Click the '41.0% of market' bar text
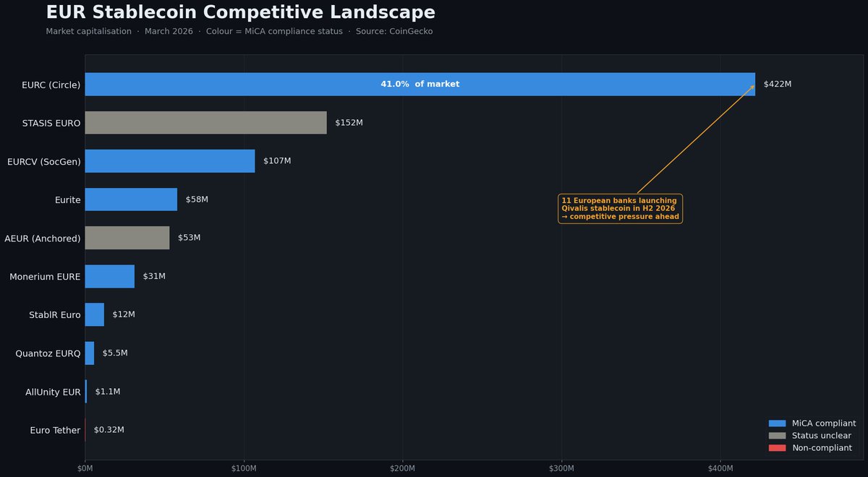Viewport: 868px width, 477px height. pos(420,85)
